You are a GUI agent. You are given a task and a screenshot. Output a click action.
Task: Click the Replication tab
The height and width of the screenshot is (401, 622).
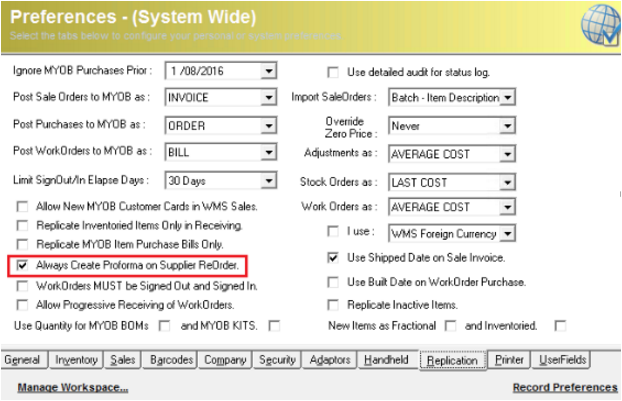click(x=452, y=361)
